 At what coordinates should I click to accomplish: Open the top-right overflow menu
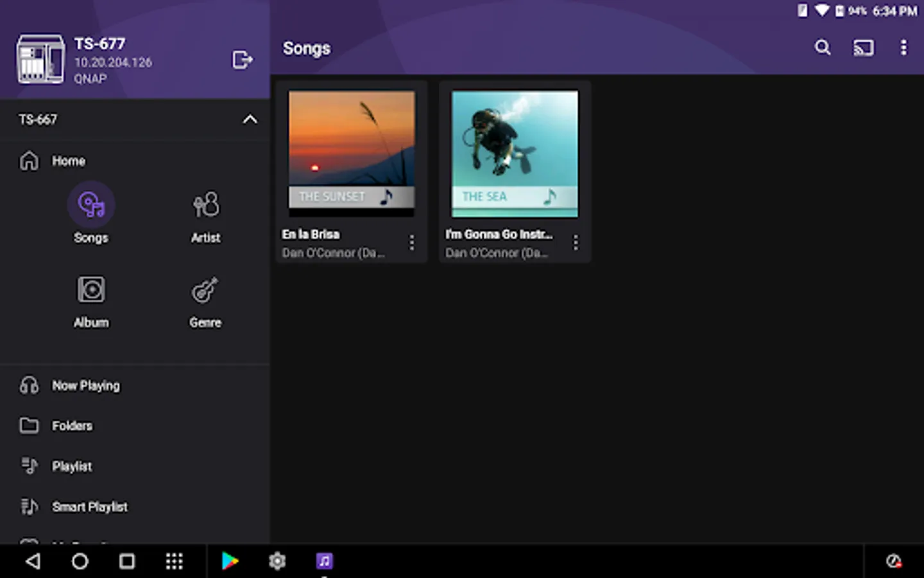[903, 48]
